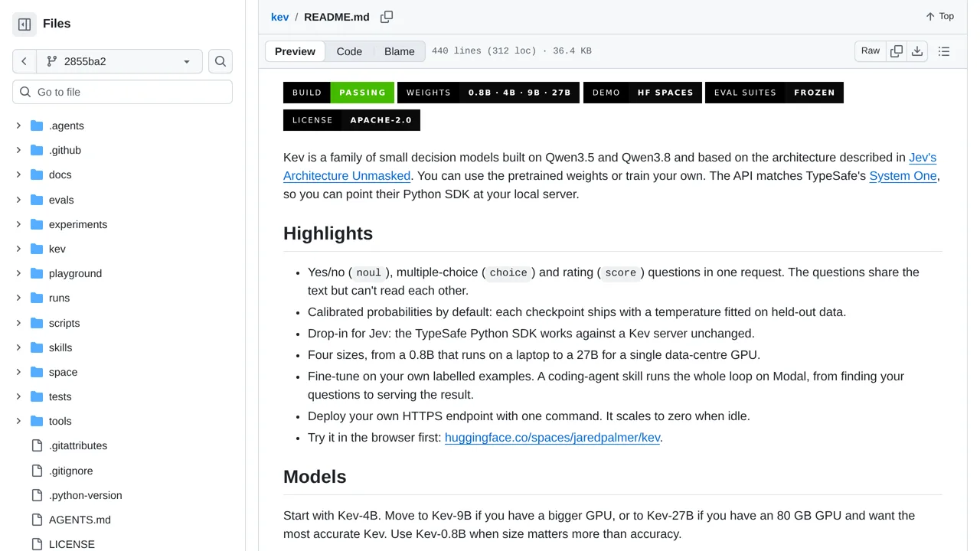Click the .github folder icon
The width and height of the screenshot is (980, 551).
click(37, 150)
